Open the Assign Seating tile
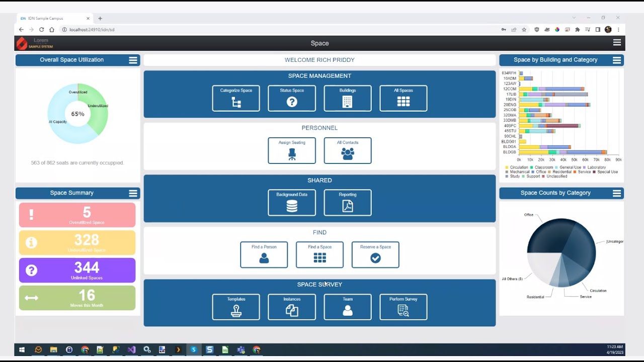This screenshot has width=644, height=362. click(x=292, y=150)
